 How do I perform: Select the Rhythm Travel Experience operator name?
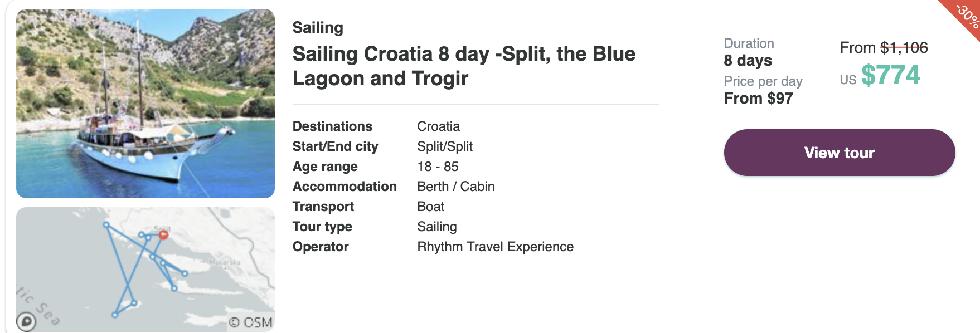(x=495, y=247)
